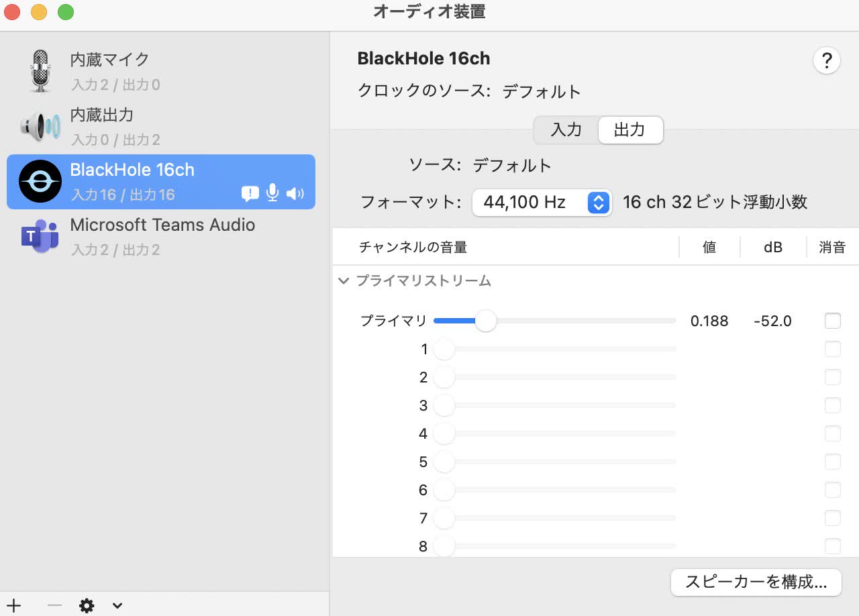This screenshot has width=859, height=616.
Task: Click the channel 6 volume slider
Action: (x=555, y=490)
